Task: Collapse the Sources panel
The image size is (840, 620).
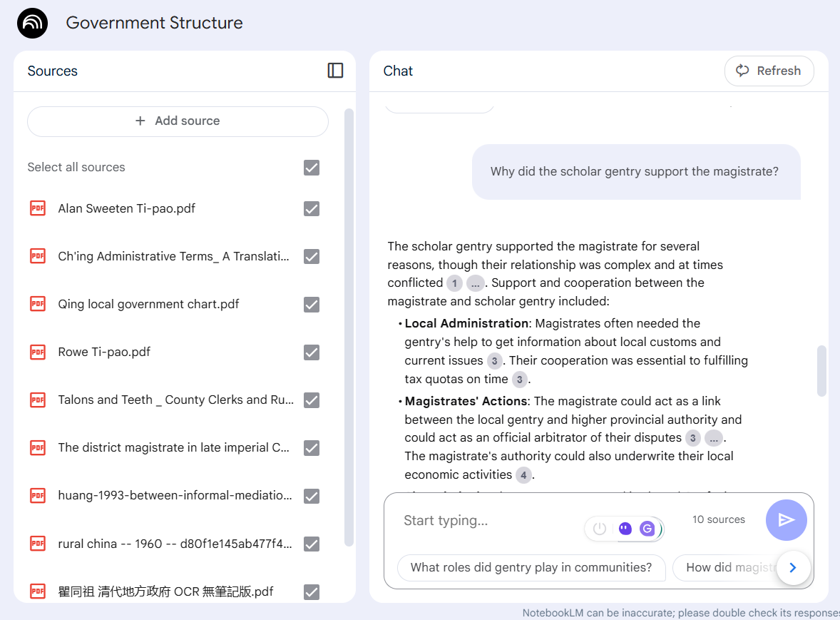Action: [335, 70]
